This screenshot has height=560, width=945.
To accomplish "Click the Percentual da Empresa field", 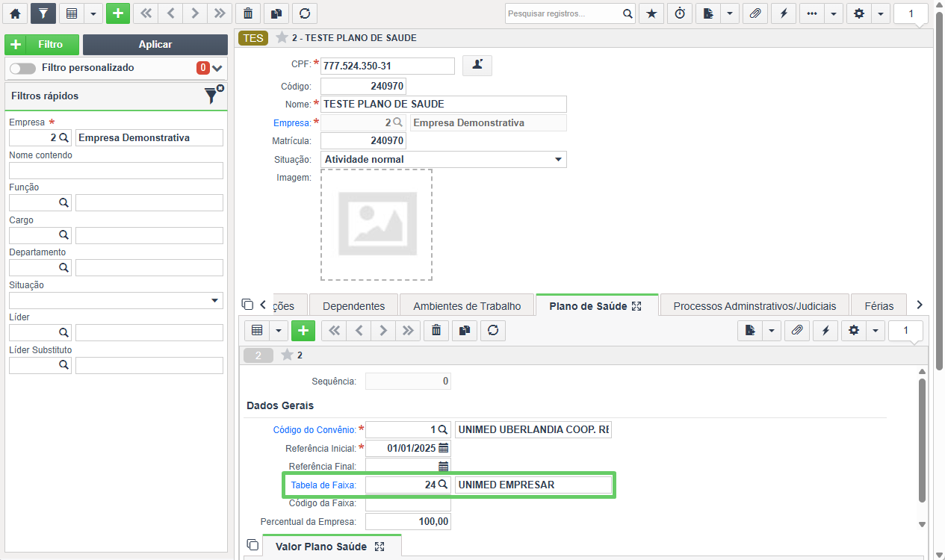I will 408,521.
